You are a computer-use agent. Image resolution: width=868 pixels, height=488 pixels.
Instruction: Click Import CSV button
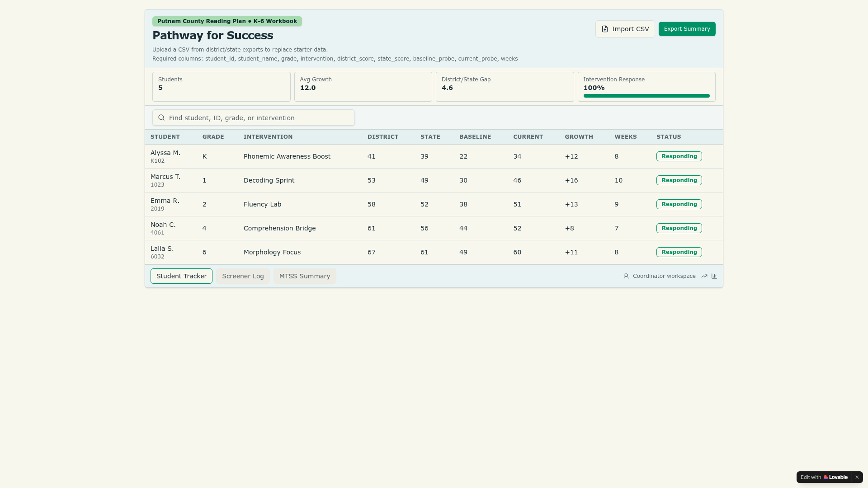625,29
